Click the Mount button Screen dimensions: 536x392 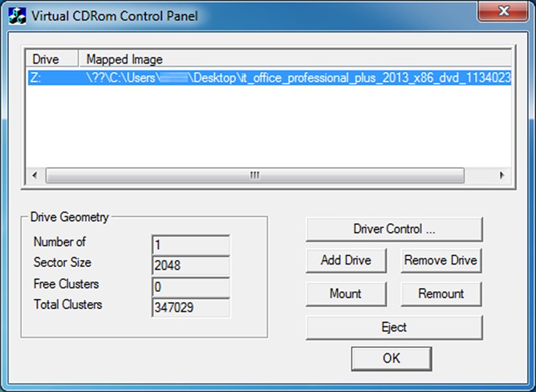pyautogui.click(x=345, y=294)
